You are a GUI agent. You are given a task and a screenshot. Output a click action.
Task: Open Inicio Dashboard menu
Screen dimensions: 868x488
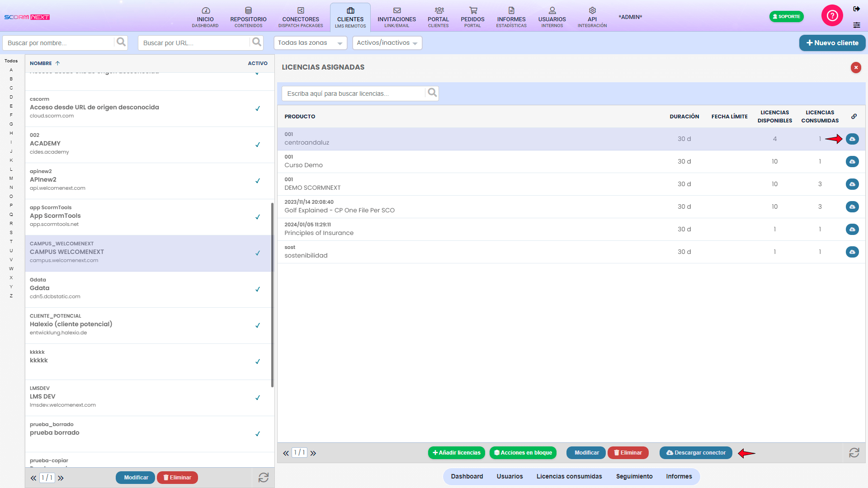205,17
